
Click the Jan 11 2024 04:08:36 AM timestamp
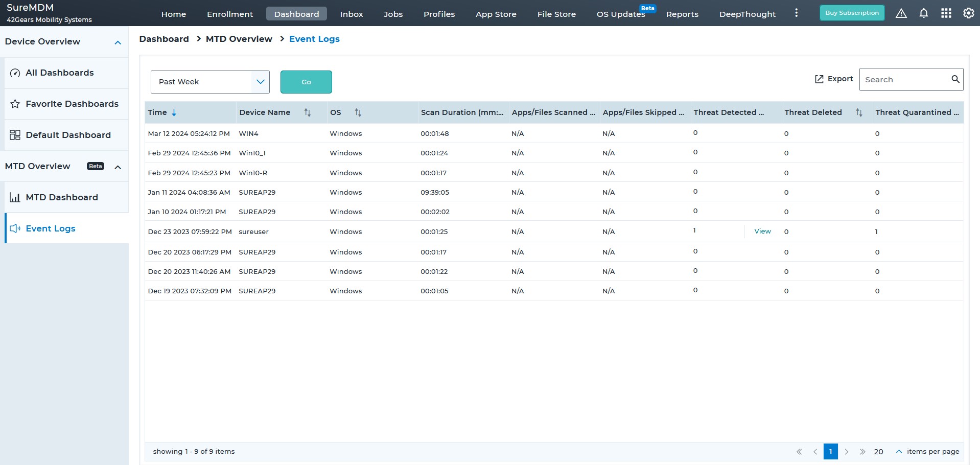click(189, 192)
